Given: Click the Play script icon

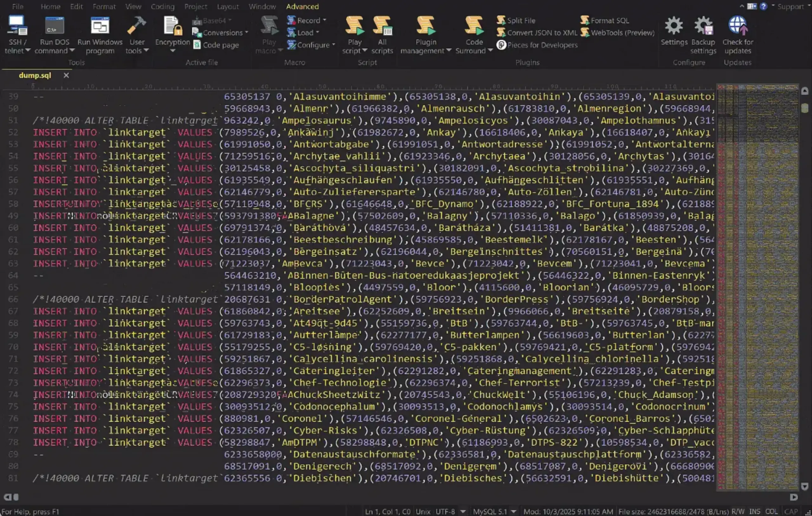Looking at the screenshot, I should (354, 26).
